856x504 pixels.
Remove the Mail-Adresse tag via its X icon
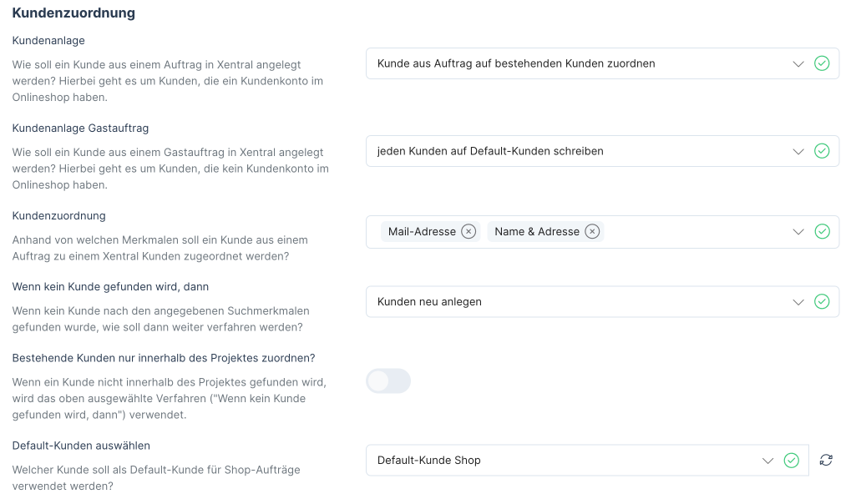click(x=469, y=231)
